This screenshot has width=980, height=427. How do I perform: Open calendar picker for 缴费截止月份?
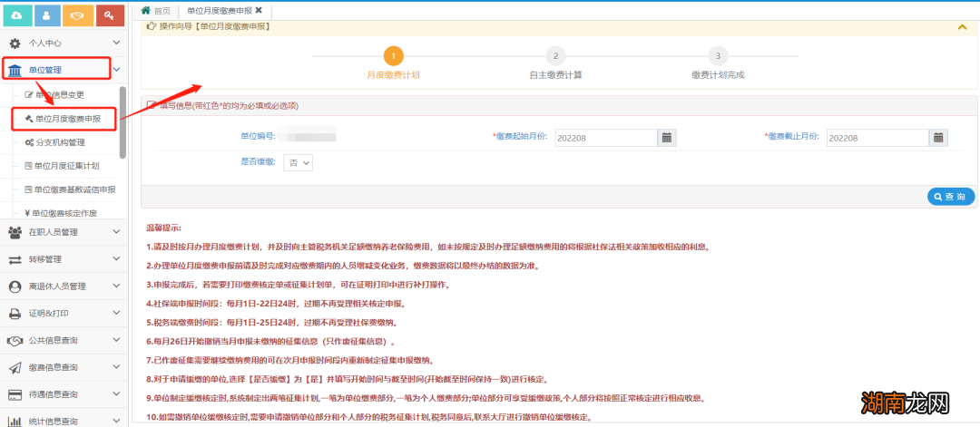tap(938, 137)
